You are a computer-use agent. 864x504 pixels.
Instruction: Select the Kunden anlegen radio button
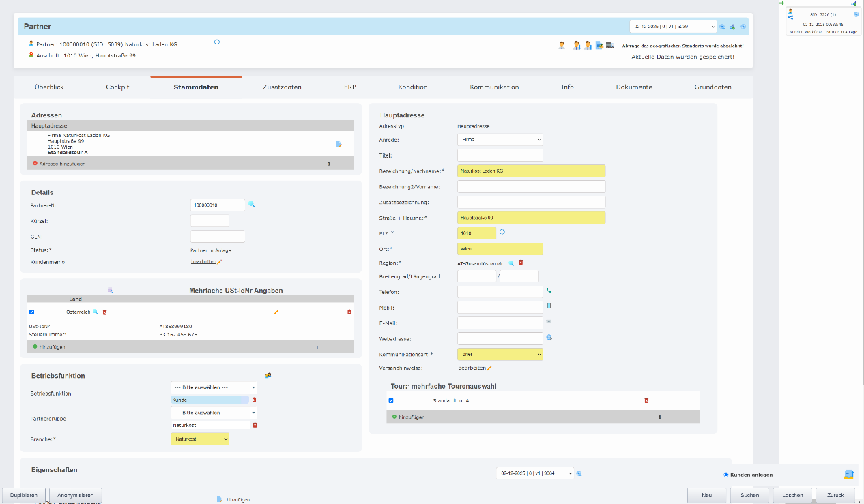pos(726,475)
